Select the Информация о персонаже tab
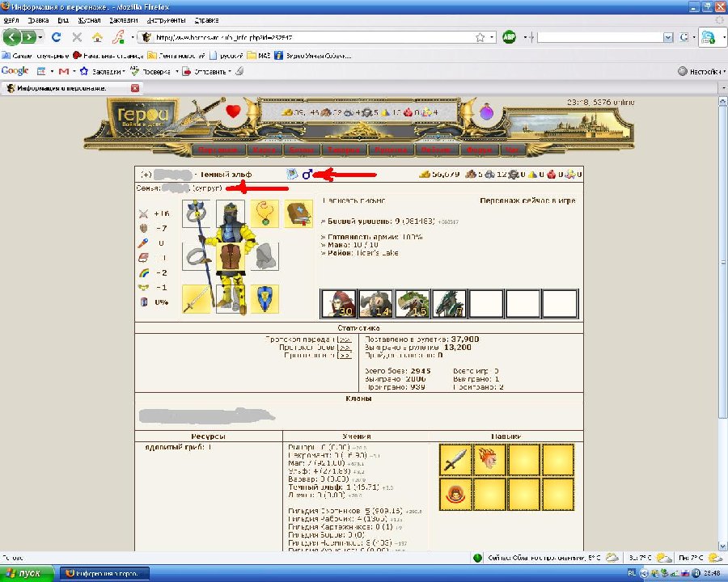The width and height of the screenshot is (728, 582). [x=72, y=88]
